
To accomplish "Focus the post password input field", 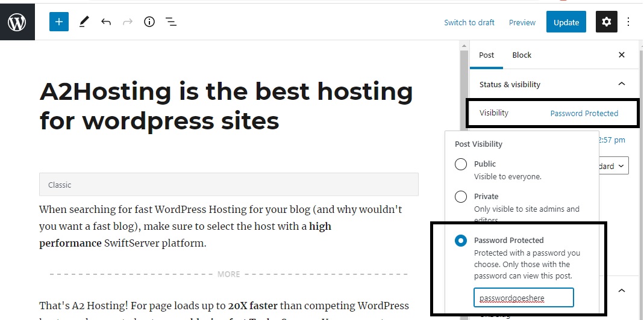I will point(524,297).
